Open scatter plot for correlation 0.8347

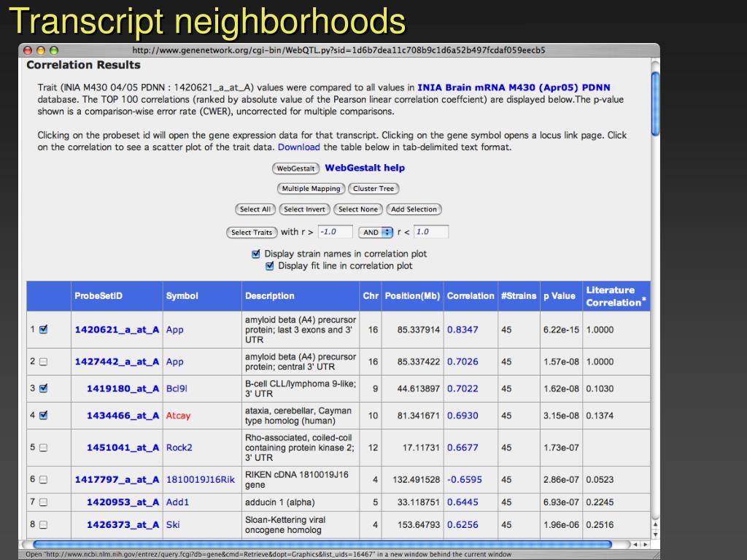coord(462,330)
